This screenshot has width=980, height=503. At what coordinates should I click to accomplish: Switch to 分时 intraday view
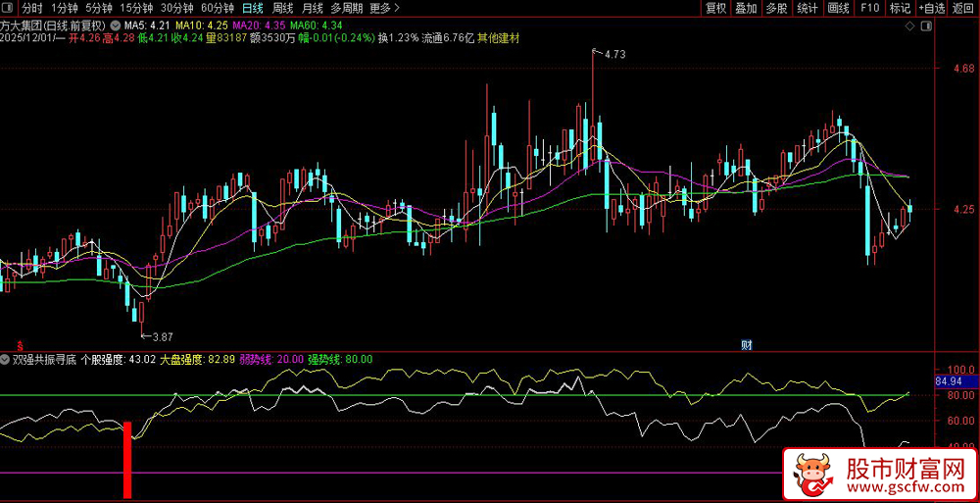coord(31,8)
